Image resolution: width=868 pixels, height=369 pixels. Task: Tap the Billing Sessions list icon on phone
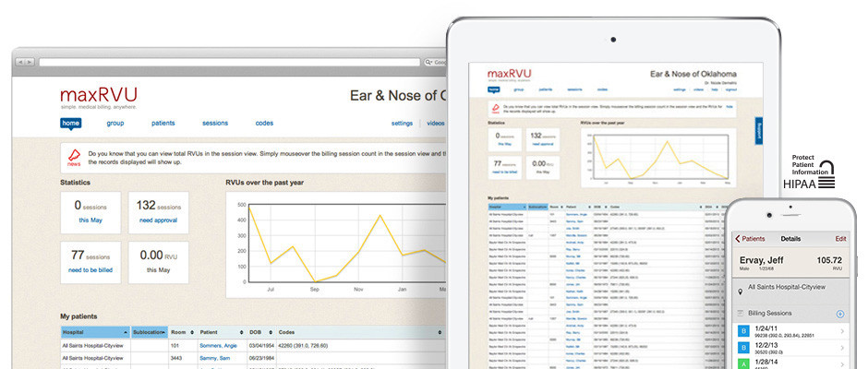(x=741, y=313)
